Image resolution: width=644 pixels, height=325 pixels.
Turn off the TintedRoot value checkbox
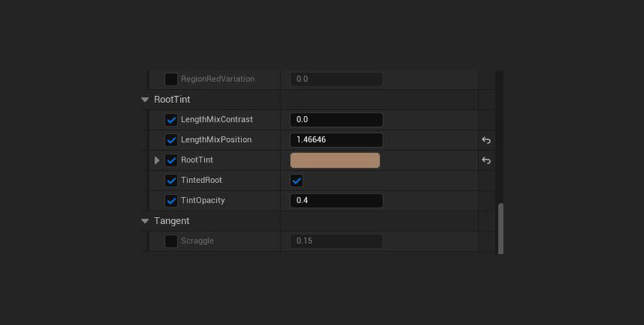click(297, 181)
